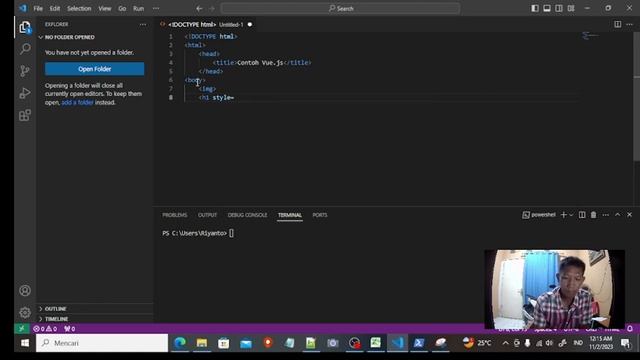Open the Go menu
640x360 pixels.
coord(122,8)
